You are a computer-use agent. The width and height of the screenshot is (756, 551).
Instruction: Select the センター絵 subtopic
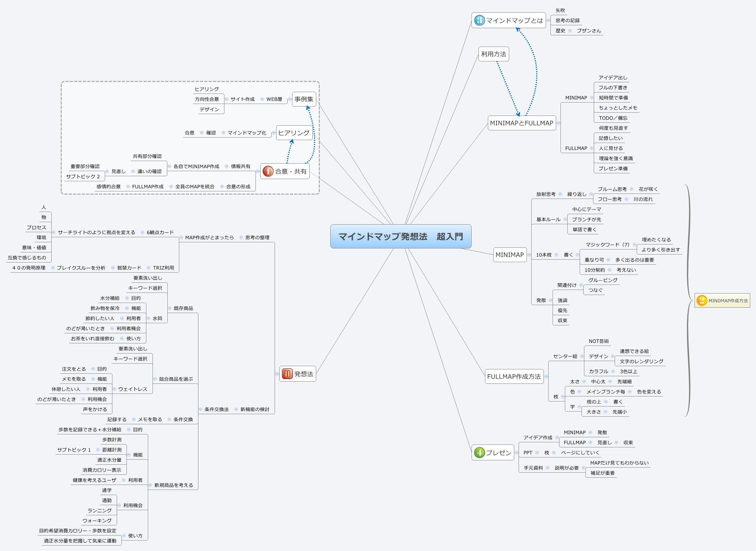coord(565,356)
